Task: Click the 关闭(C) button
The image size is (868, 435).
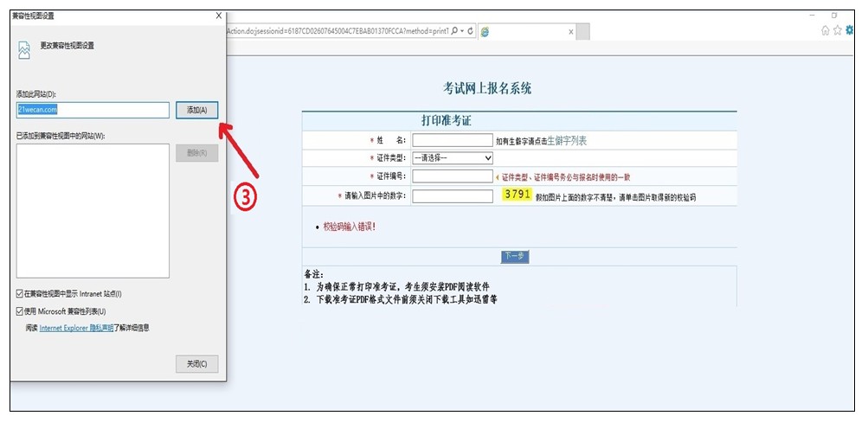Action: [196, 364]
